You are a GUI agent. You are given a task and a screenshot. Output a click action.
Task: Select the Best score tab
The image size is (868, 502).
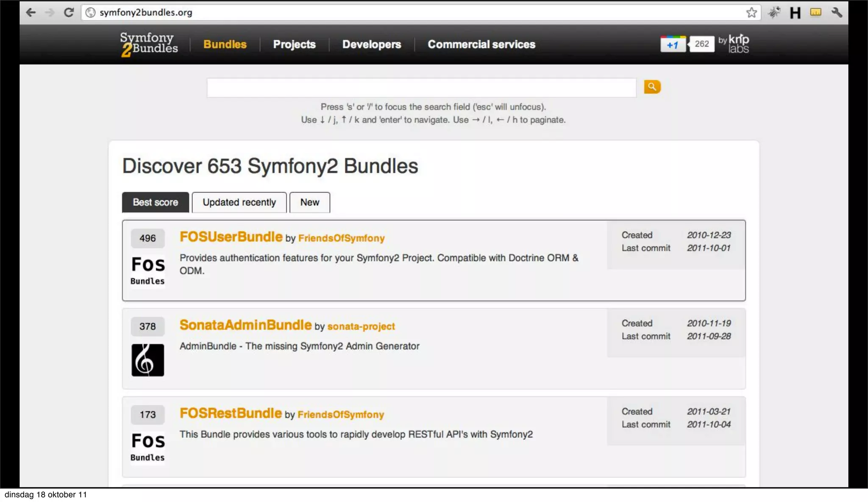[156, 202]
